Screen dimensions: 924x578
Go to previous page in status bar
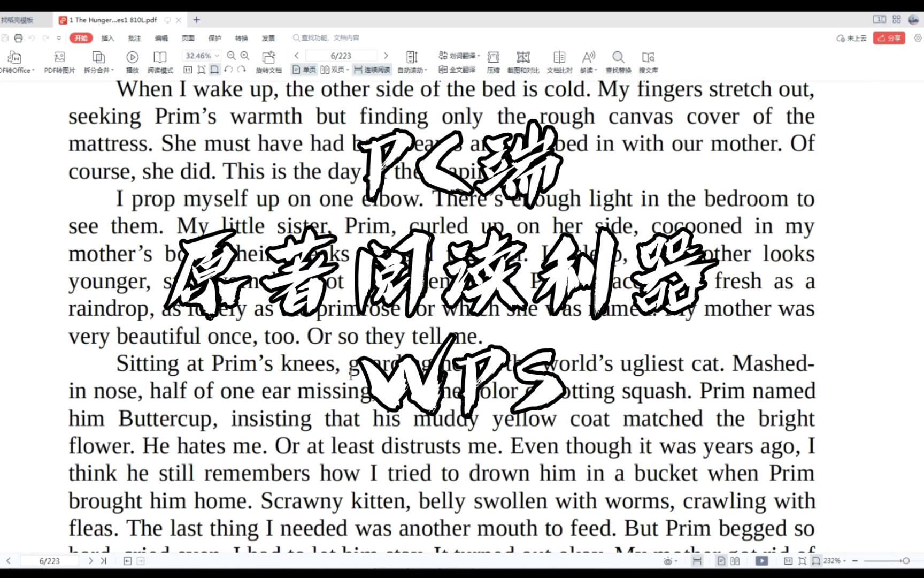tap(9, 561)
